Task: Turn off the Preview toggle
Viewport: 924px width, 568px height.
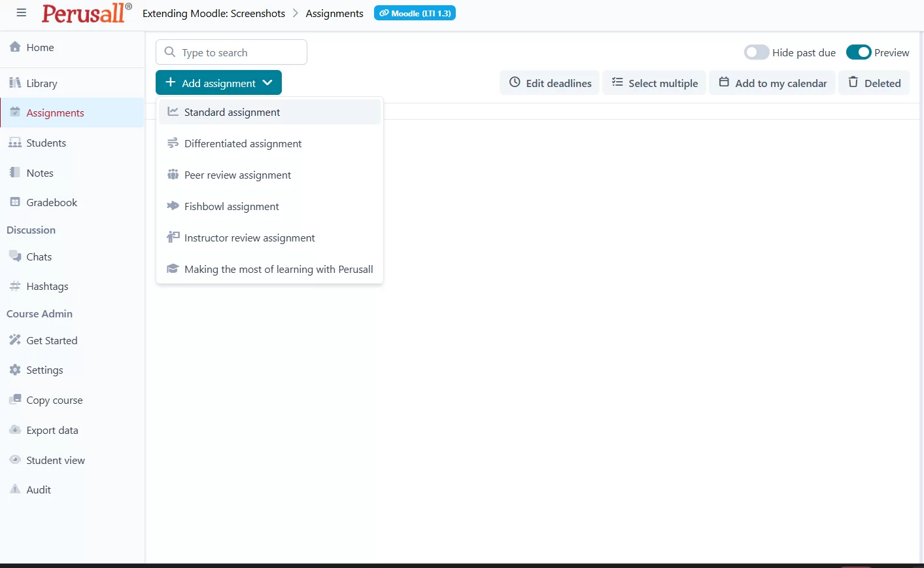Action: click(x=858, y=52)
